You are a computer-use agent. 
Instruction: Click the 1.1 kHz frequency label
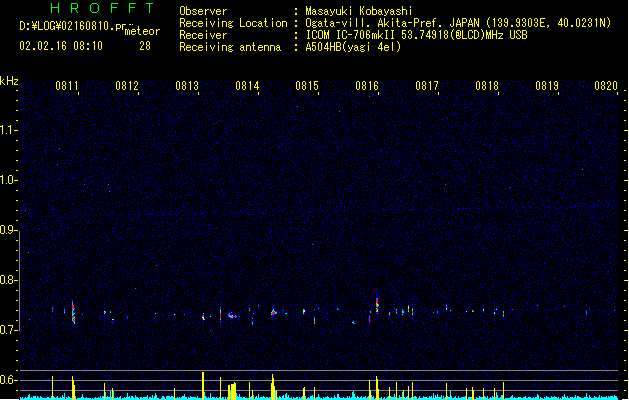point(8,130)
